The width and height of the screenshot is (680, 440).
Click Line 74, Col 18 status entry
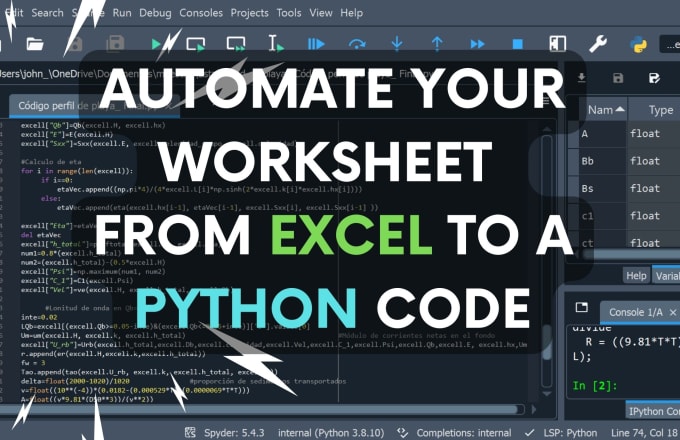click(644, 433)
